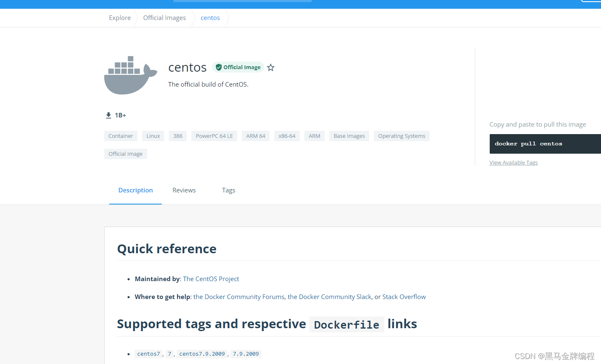Open the Tags tab
The image size is (601, 364).
228,190
